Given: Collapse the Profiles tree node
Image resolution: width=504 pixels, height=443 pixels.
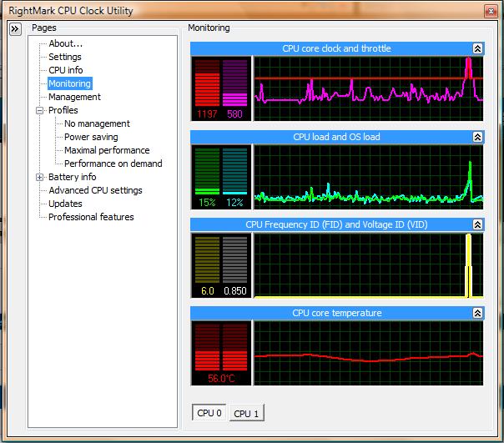Looking at the screenshot, I should 39,111.
